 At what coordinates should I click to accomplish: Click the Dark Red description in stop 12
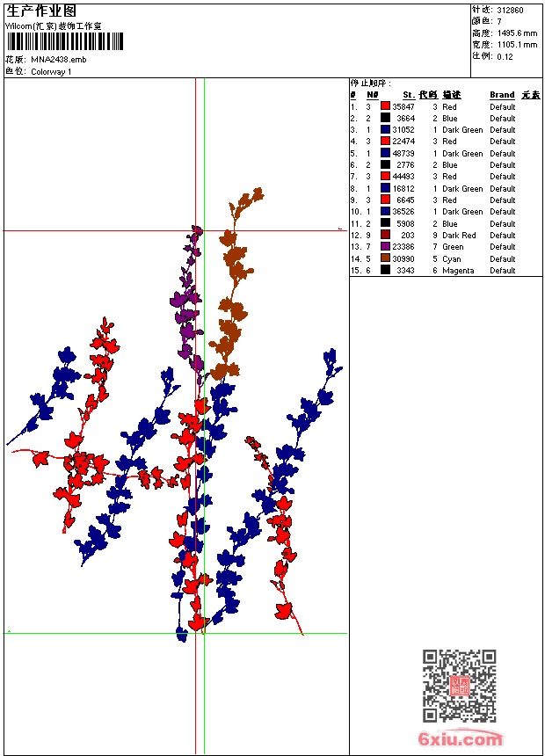tap(459, 236)
